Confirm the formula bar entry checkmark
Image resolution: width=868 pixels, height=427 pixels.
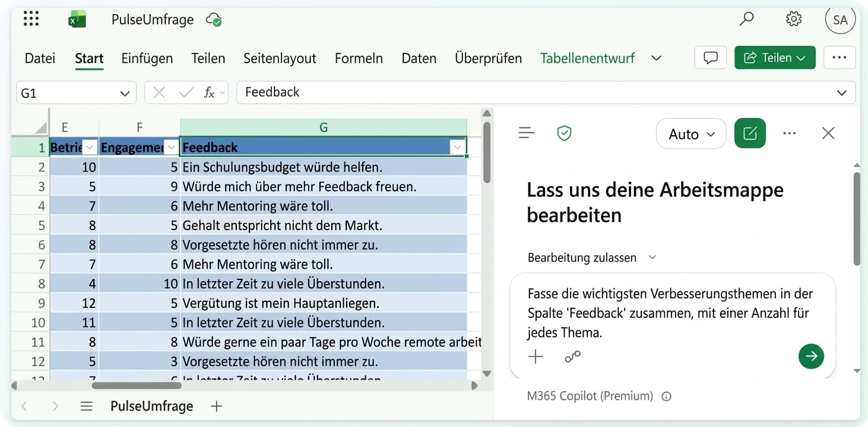(x=186, y=93)
